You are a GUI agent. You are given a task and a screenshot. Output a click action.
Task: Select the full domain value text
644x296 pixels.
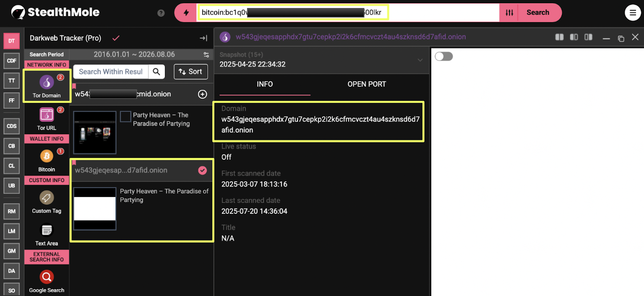(320, 124)
